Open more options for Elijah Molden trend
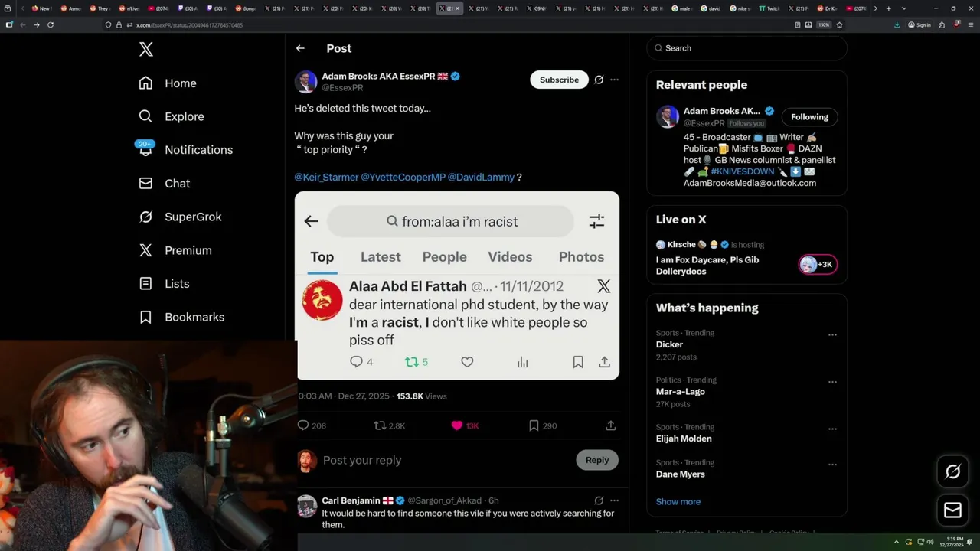The image size is (980, 551). pos(832,429)
